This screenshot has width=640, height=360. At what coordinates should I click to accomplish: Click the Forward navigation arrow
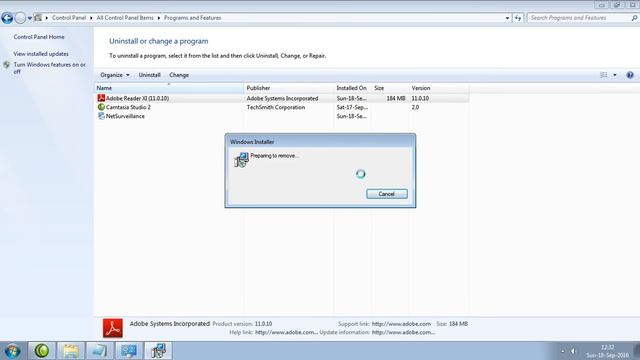pos(20,18)
